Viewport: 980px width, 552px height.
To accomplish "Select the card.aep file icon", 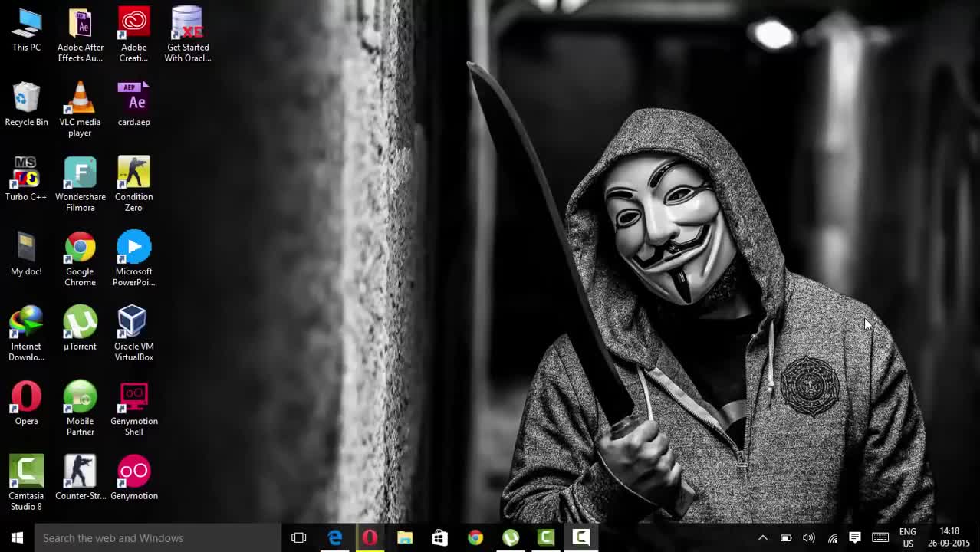I will coord(133,105).
